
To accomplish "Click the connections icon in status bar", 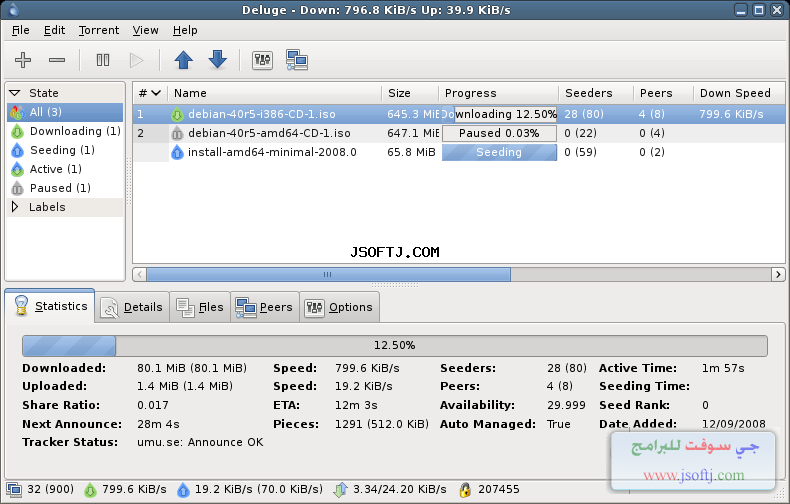I will coord(14,489).
